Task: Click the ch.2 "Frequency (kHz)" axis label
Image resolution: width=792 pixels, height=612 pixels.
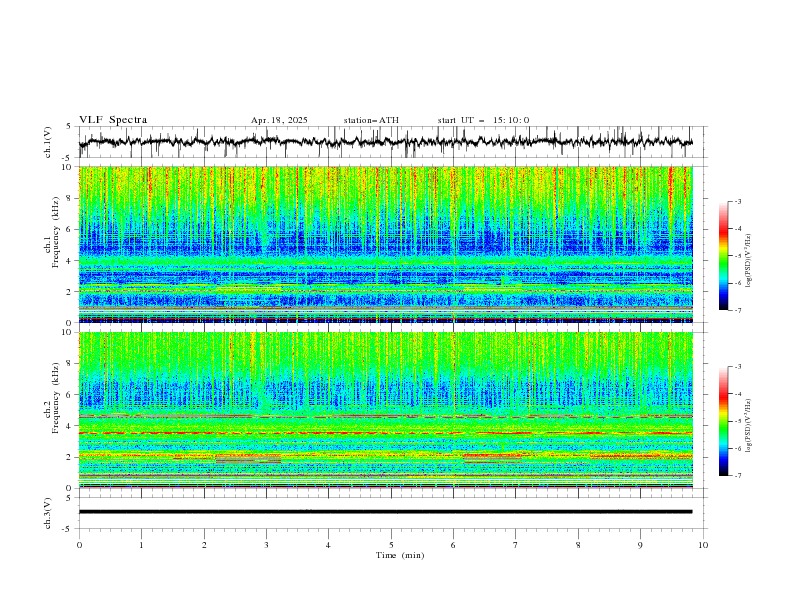Action: pos(55,398)
